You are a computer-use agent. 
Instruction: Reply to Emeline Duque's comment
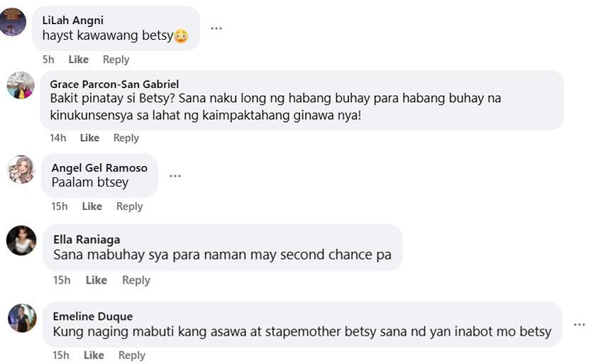pos(131,355)
